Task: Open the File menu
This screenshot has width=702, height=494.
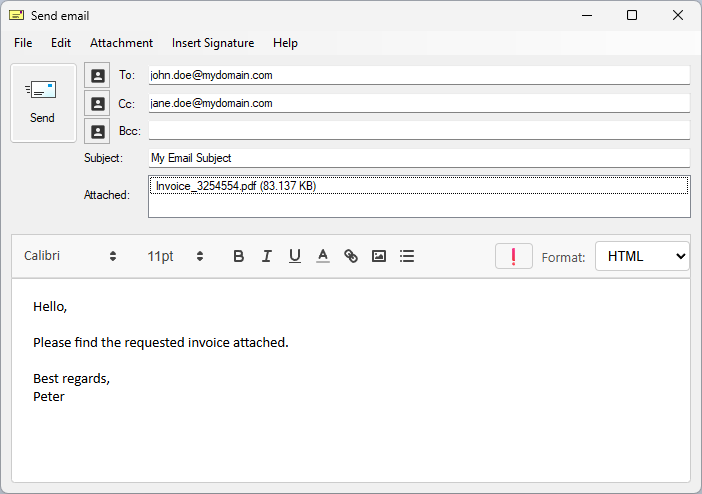Action: click(x=23, y=43)
